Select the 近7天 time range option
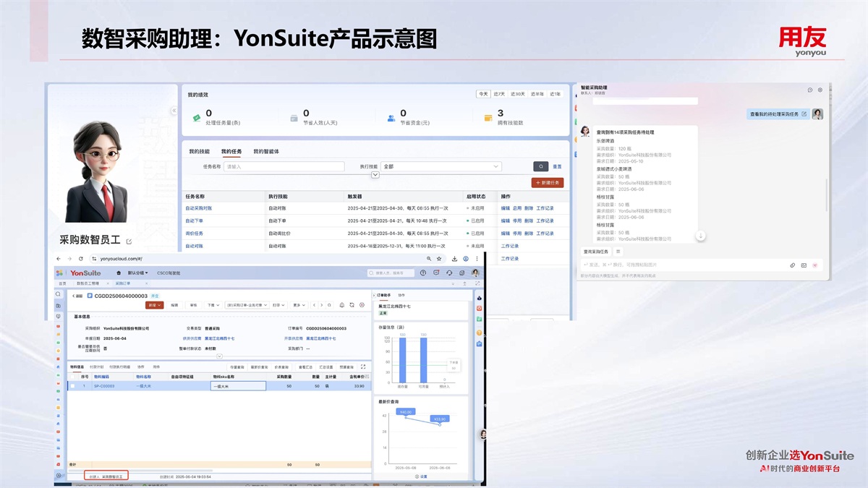The image size is (868, 488). pyautogui.click(x=500, y=94)
